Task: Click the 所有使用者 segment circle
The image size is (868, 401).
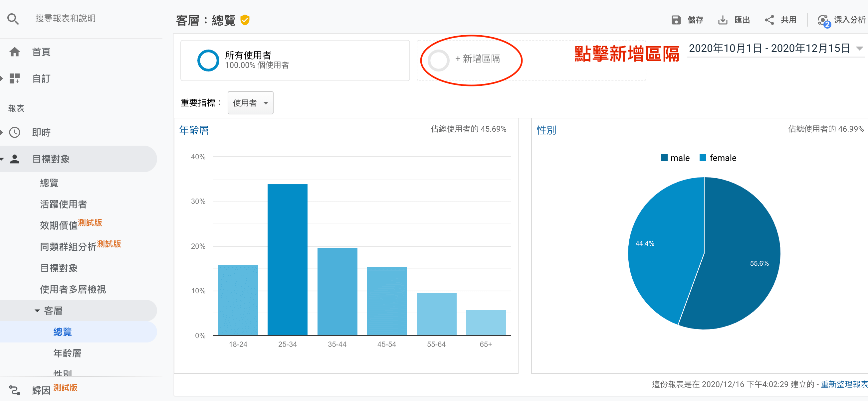Action: coord(208,61)
